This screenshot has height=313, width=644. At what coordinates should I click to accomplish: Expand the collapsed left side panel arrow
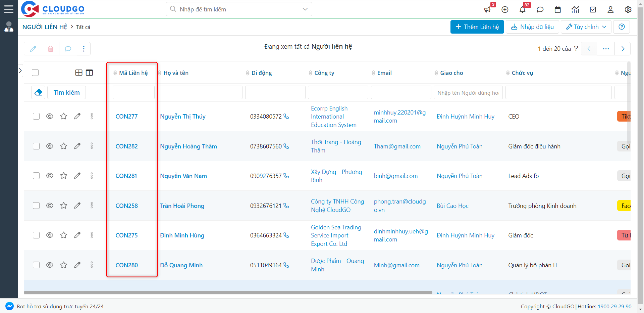(x=20, y=71)
